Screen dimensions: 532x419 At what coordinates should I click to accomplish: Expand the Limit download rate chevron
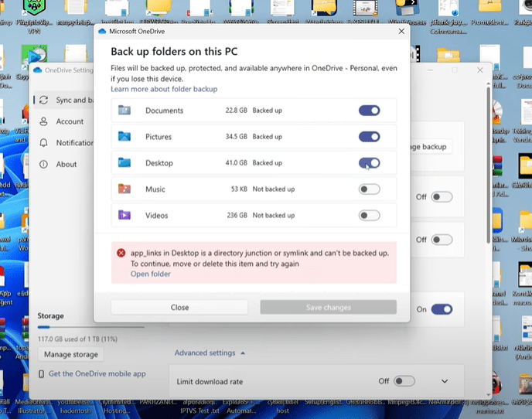[x=445, y=381]
